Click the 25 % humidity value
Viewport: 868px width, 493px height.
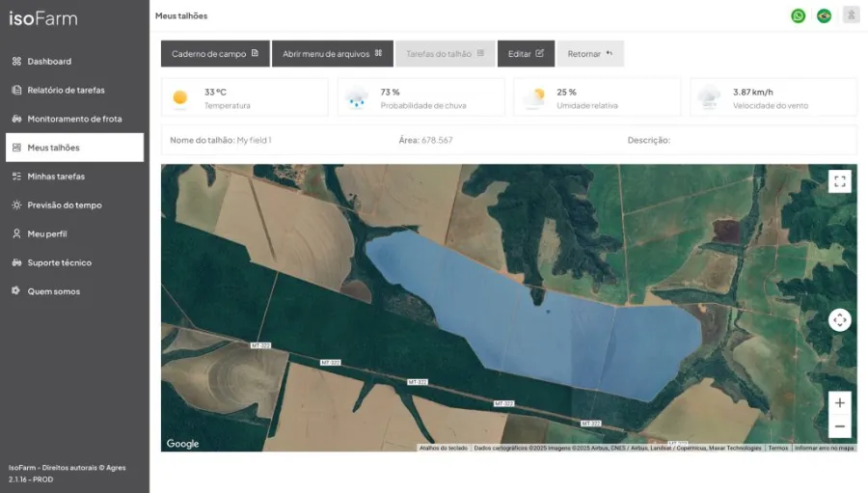point(566,92)
